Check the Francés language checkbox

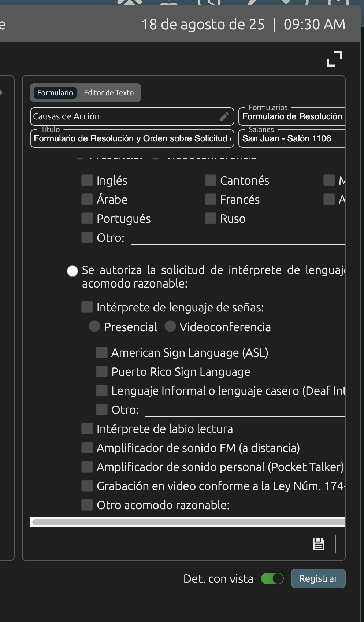[211, 199]
